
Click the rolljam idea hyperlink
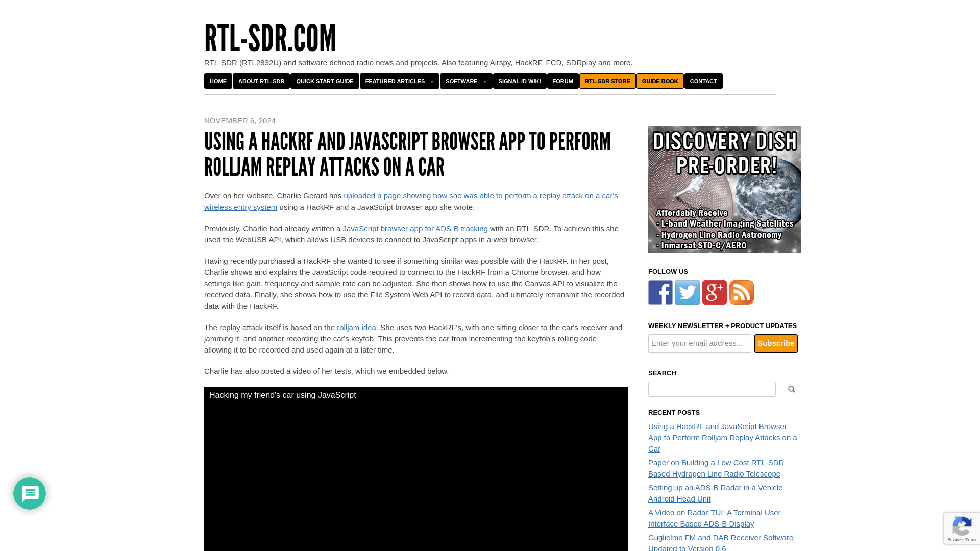356,327
